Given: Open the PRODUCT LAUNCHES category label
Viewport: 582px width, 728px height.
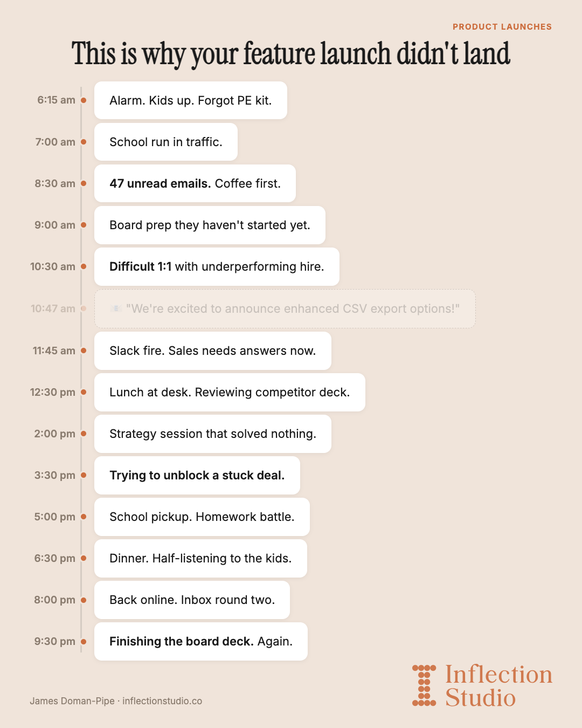Looking at the screenshot, I should [502, 26].
